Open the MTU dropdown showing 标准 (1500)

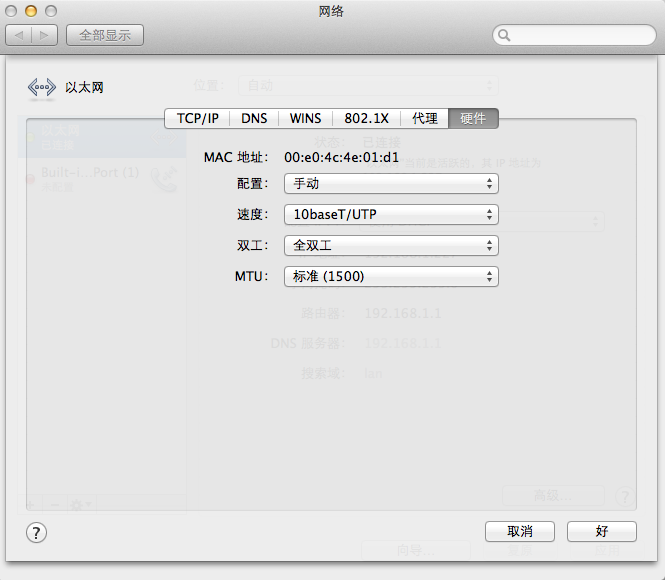point(391,276)
